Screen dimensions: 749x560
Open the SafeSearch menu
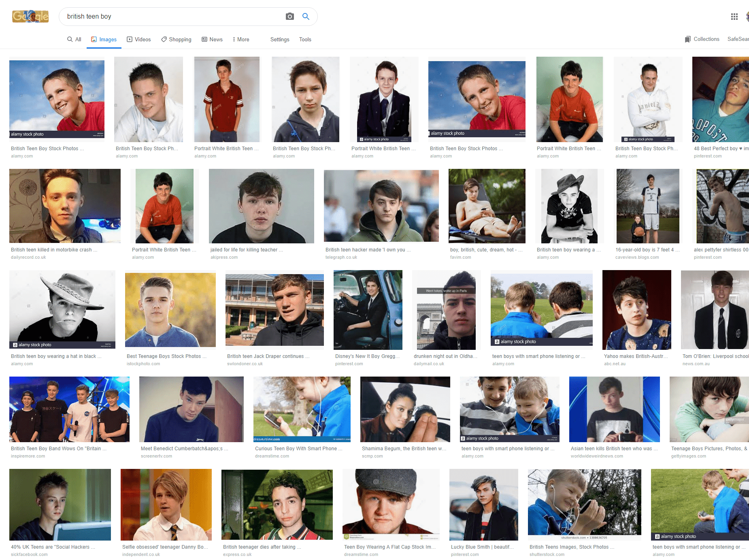click(x=738, y=39)
